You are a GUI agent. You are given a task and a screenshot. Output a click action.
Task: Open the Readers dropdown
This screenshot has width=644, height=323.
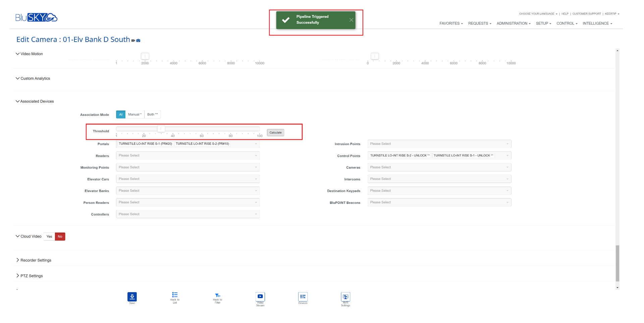tap(187, 156)
